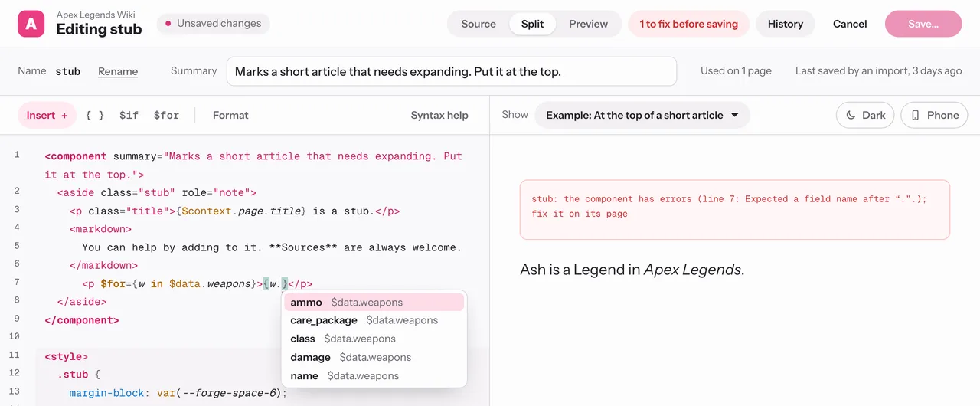
Task: Switch to Source view
Action: (479, 24)
